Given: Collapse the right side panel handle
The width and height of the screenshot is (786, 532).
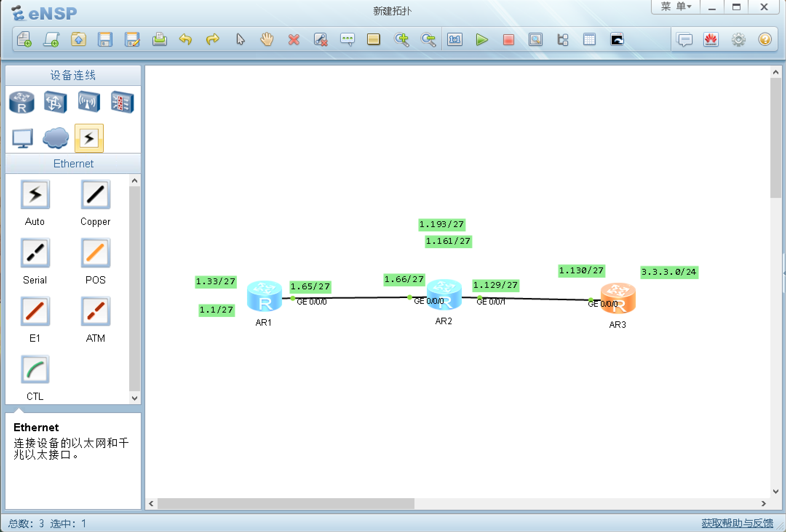Looking at the screenshot, I should (784, 273).
